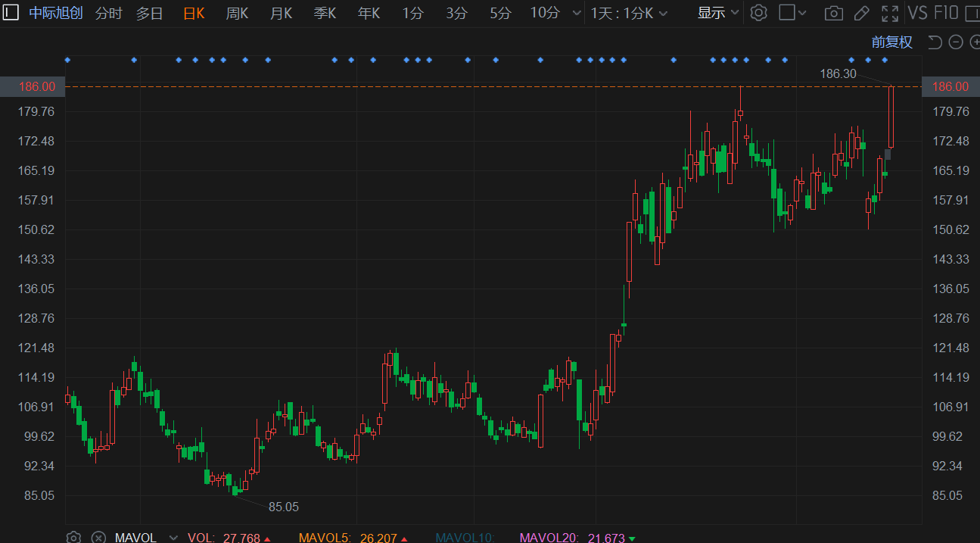This screenshot has width=980, height=543.
Task: Click red 186.00 tag on right axis
Action: tap(951, 86)
